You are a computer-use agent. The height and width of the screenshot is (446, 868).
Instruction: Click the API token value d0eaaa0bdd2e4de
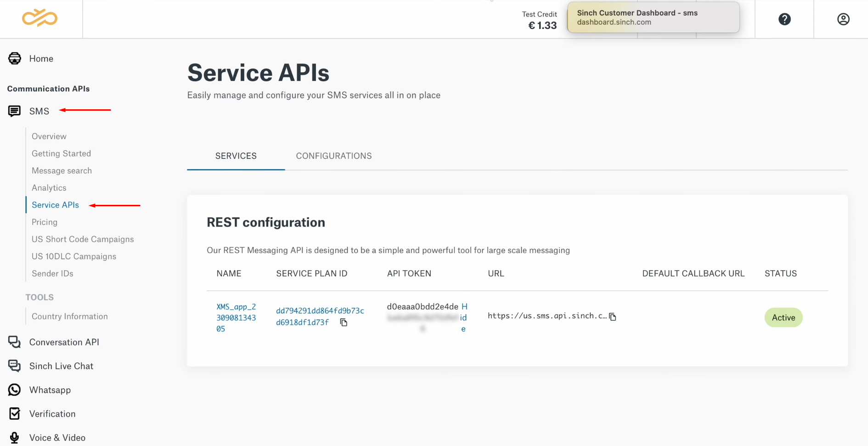(423, 306)
